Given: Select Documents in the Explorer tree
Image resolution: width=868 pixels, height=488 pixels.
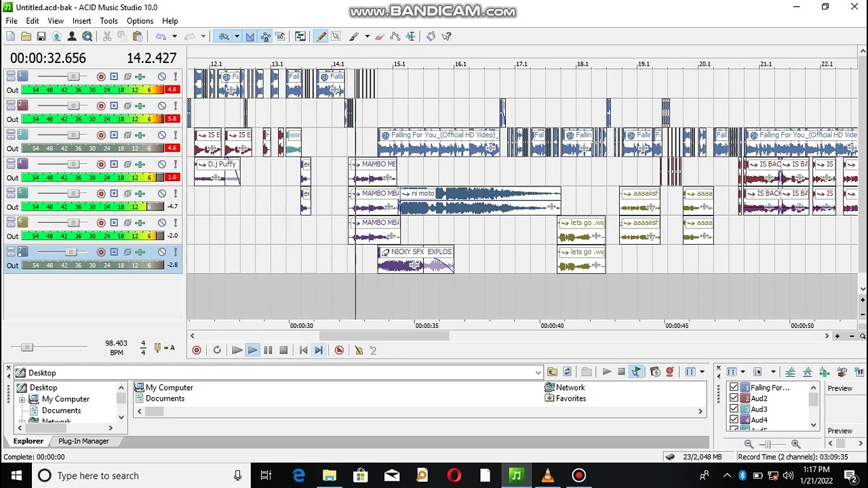Looking at the screenshot, I should pos(61,411).
